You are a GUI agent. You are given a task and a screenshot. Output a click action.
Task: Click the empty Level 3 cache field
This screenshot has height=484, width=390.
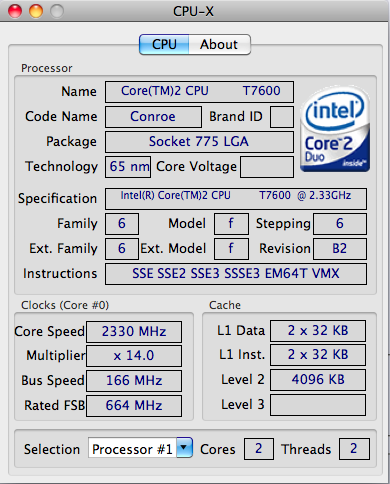[x=318, y=405]
